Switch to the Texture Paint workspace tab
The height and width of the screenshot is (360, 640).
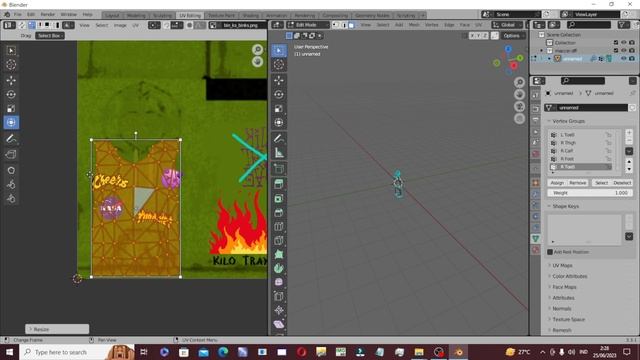(221, 15)
